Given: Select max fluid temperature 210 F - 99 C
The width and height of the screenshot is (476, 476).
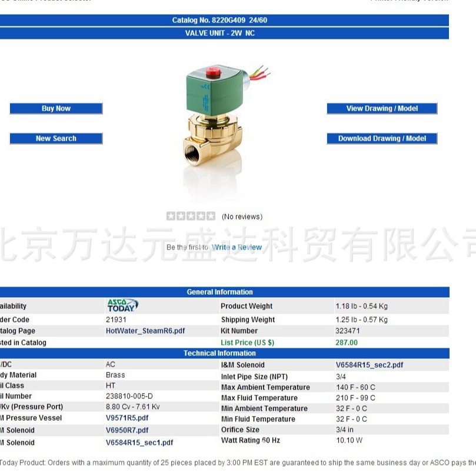Looking at the screenshot, I should click(x=355, y=398).
